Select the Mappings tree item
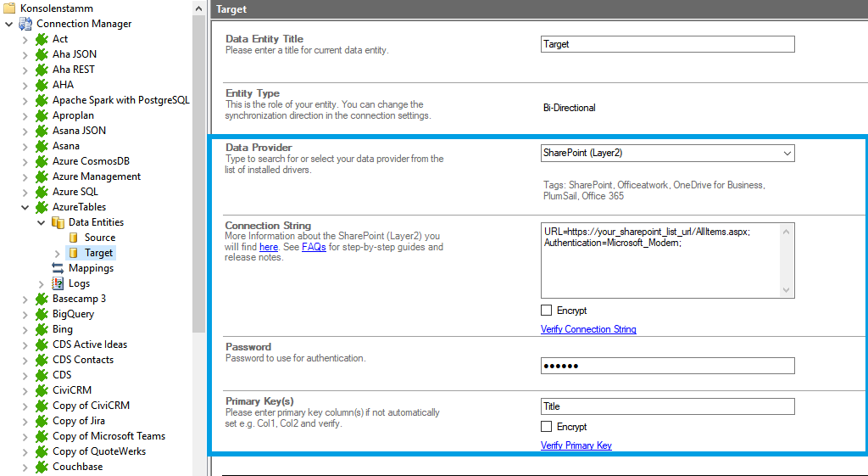The height and width of the screenshot is (476, 868). (x=92, y=268)
